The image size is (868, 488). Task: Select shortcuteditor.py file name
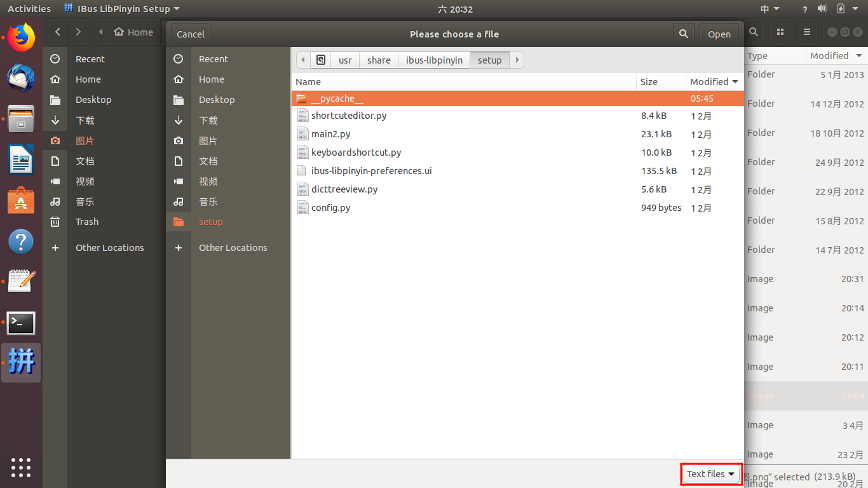[x=349, y=116]
